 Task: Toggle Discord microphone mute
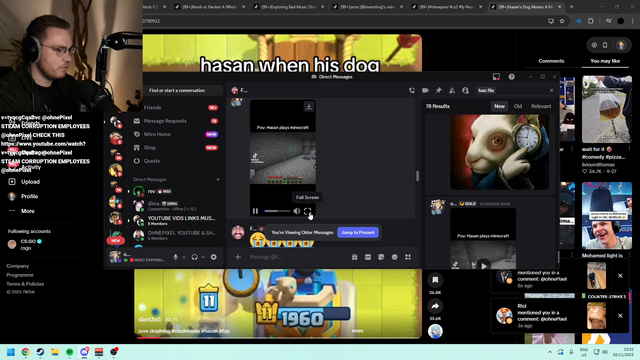(176, 257)
